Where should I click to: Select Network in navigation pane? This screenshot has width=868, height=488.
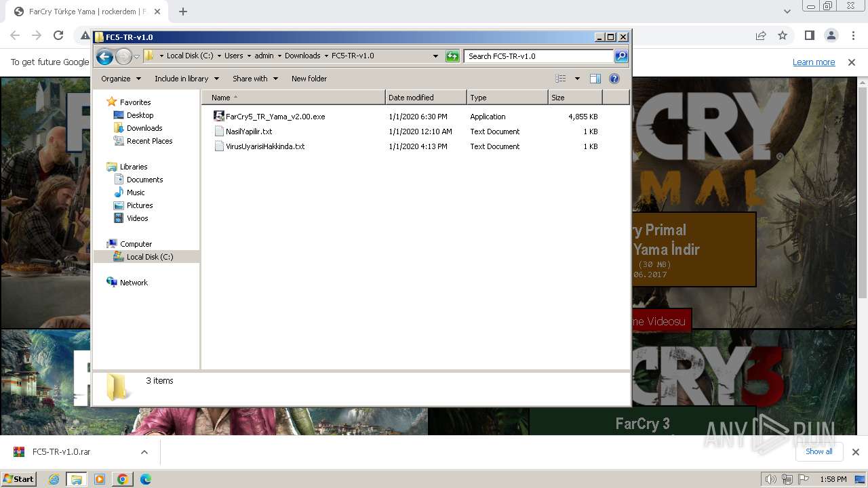pyautogui.click(x=134, y=283)
